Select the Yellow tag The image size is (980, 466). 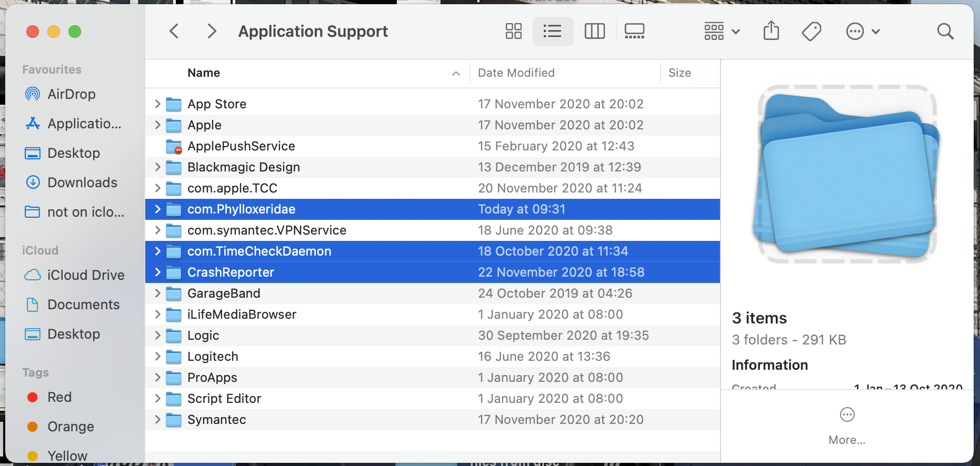click(57, 456)
